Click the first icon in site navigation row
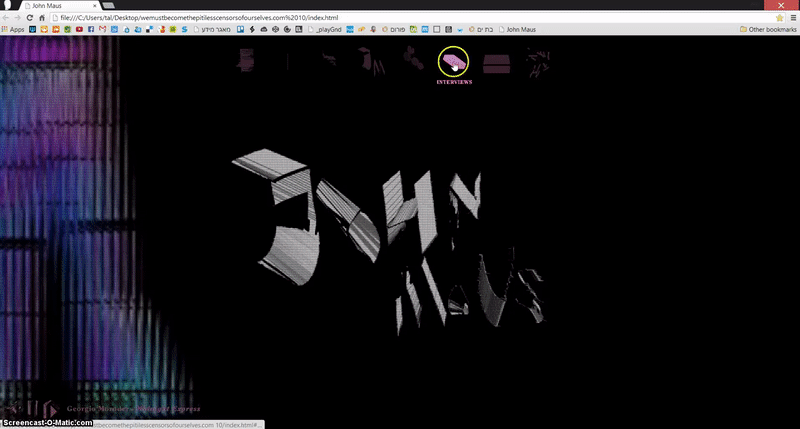The width and height of the screenshot is (800, 429). point(246,60)
